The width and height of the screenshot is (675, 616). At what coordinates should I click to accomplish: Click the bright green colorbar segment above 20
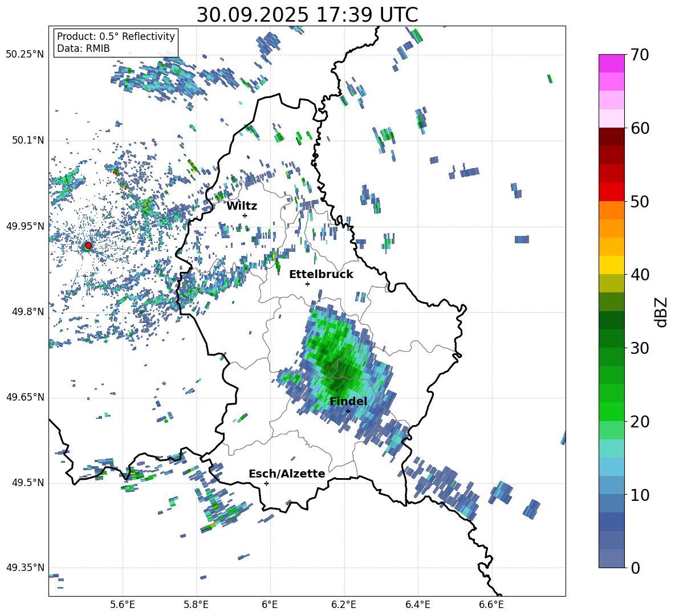[611, 411]
